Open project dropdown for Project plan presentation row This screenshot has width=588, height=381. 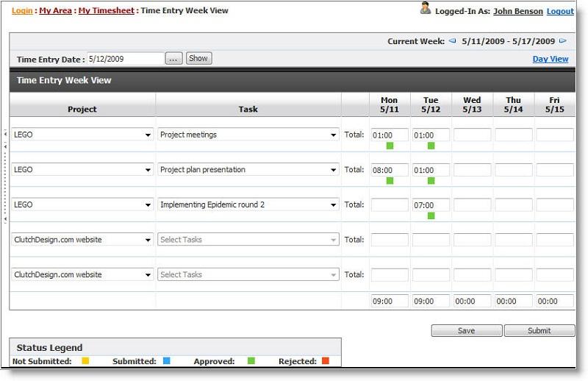coord(82,170)
